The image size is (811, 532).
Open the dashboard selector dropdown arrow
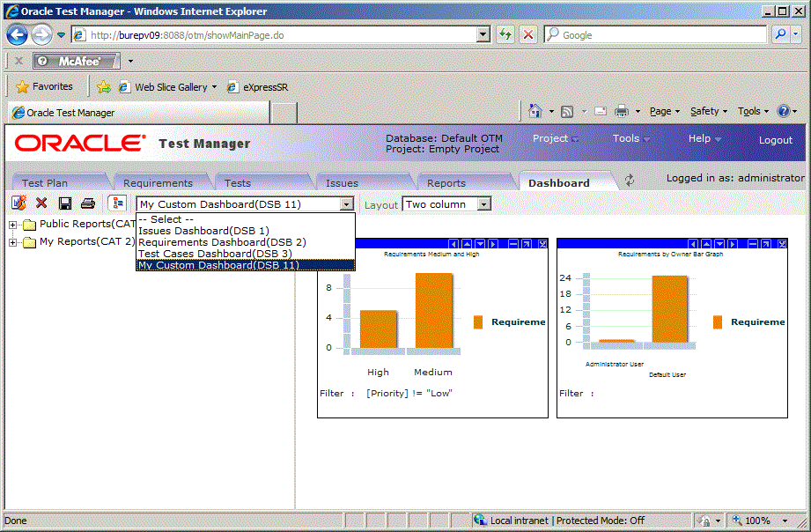(x=347, y=204)
